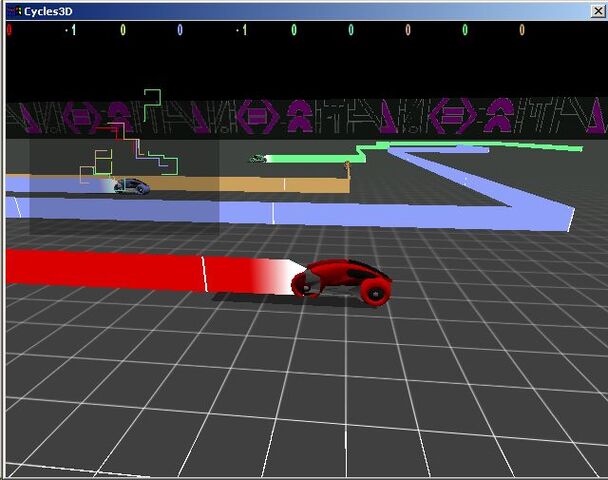
Task: Click the orange trail wall
Action: tap(248, 185)
